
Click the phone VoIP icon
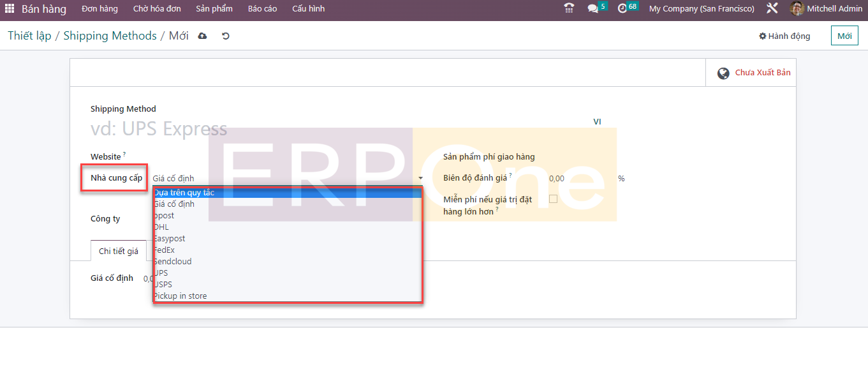click(x=569, y=9)
